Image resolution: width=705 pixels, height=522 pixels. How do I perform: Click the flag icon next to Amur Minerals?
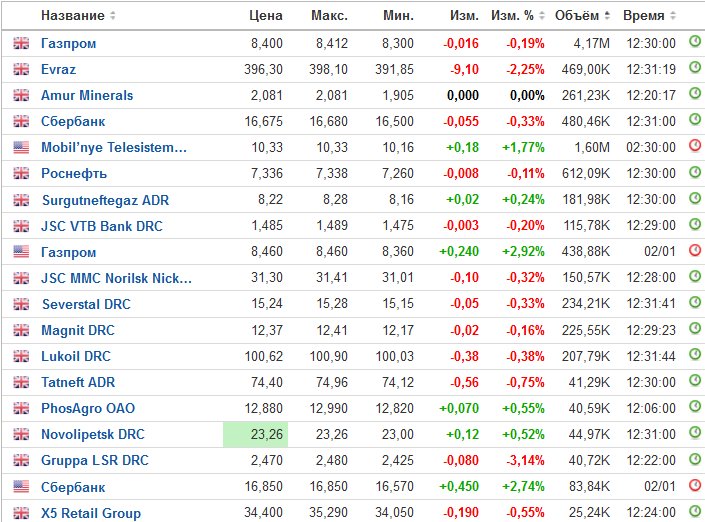point(21,95)
